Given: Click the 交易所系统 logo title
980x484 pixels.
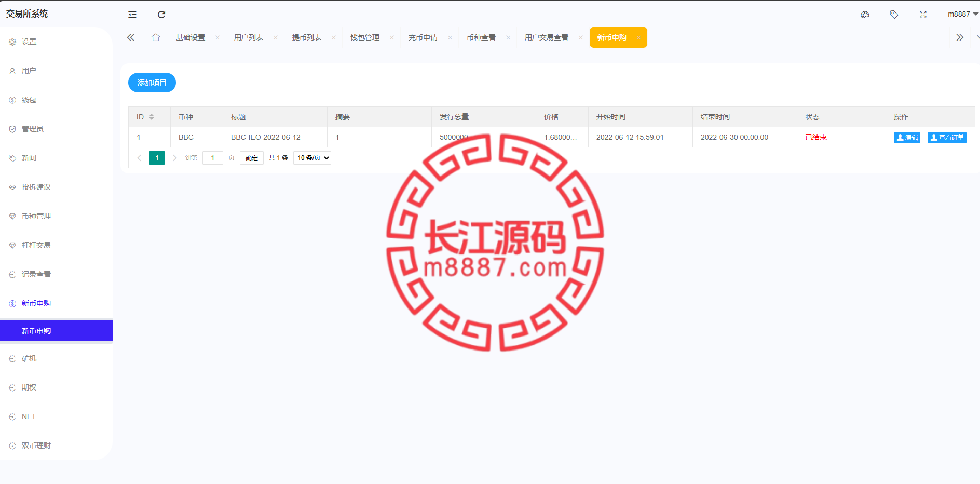Looking at the screenshot, I should (27, 14).
